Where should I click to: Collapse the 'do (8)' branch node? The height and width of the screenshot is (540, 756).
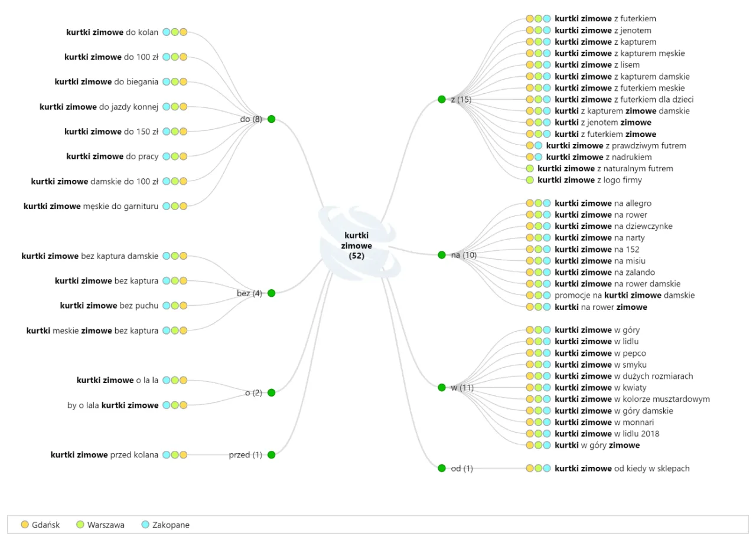pyautogui.click(x=272, y=119)
